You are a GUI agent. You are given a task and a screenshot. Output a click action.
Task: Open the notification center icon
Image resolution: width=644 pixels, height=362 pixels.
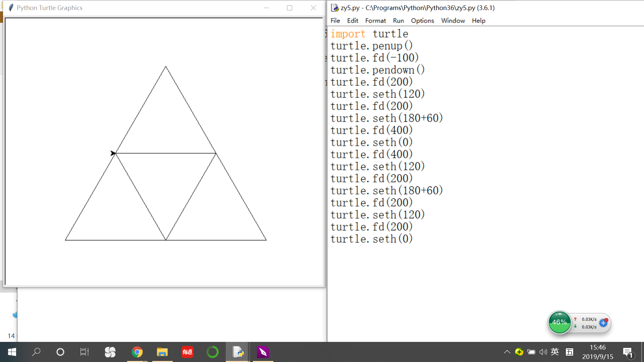tap(628, 352)
